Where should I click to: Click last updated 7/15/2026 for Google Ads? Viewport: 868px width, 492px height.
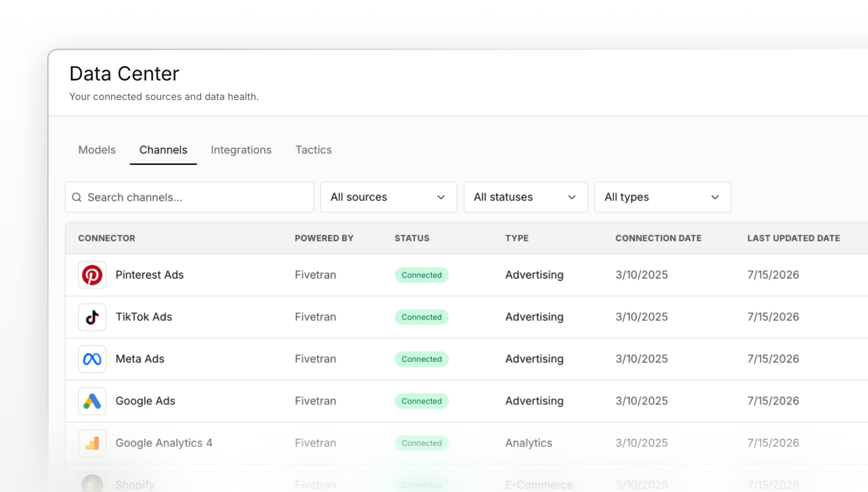(x=773, y=401)
